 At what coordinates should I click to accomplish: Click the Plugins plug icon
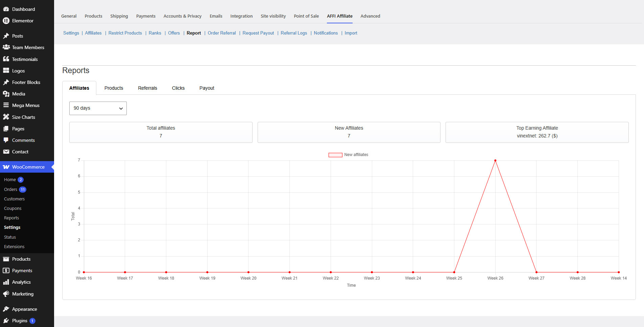pos(6,321)
